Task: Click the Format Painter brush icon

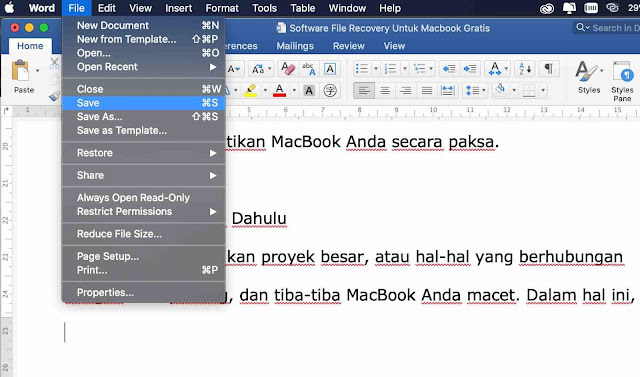Action: pyautogui.click(x=54, y=95)
